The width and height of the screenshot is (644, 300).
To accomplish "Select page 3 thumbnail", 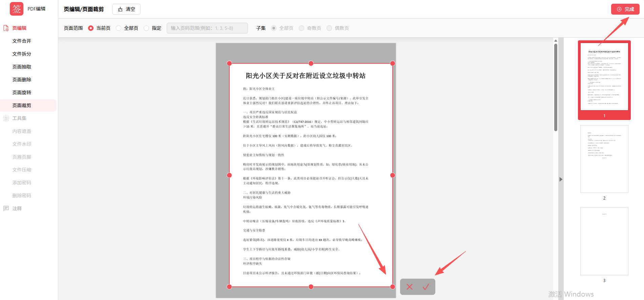I will click(604, 241).
